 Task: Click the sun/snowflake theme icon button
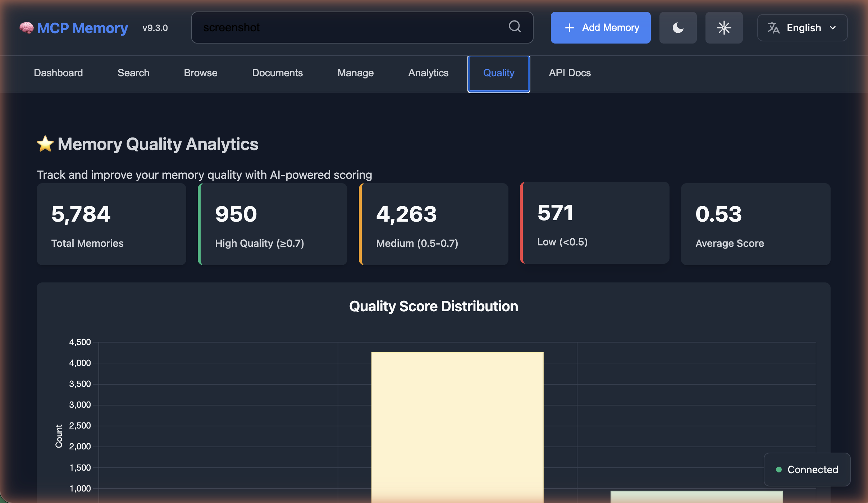point(724,28)
